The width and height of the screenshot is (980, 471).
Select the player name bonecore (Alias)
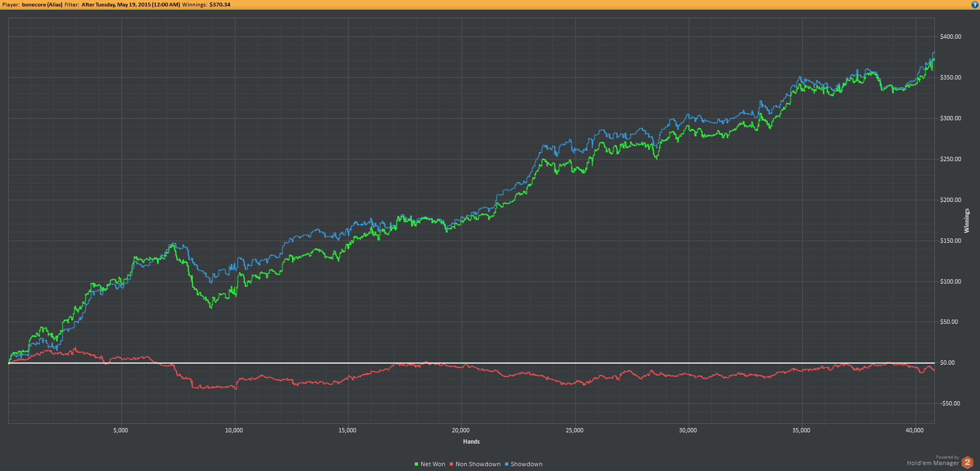tap(42, 5)
